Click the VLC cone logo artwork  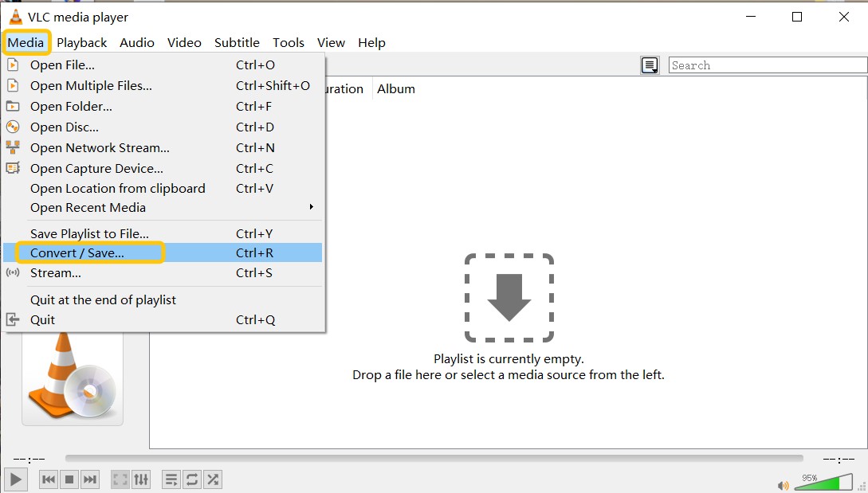point(72,381)
